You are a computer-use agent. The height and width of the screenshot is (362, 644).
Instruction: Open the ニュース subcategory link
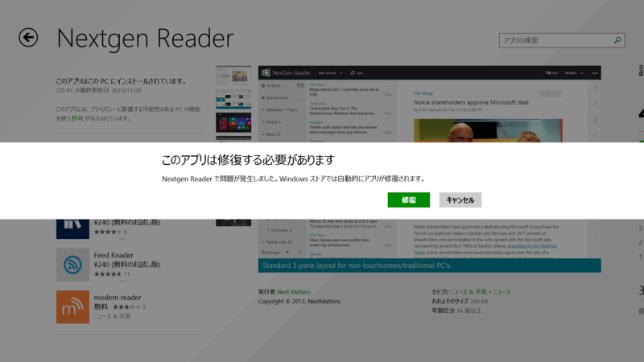point(502,292)
